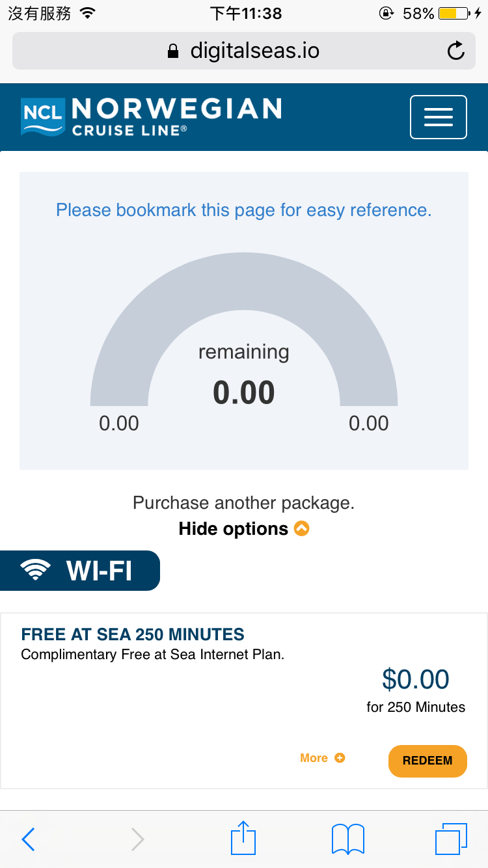
Task: Tap the padlock icon in address bar
Action: [172, 51]
